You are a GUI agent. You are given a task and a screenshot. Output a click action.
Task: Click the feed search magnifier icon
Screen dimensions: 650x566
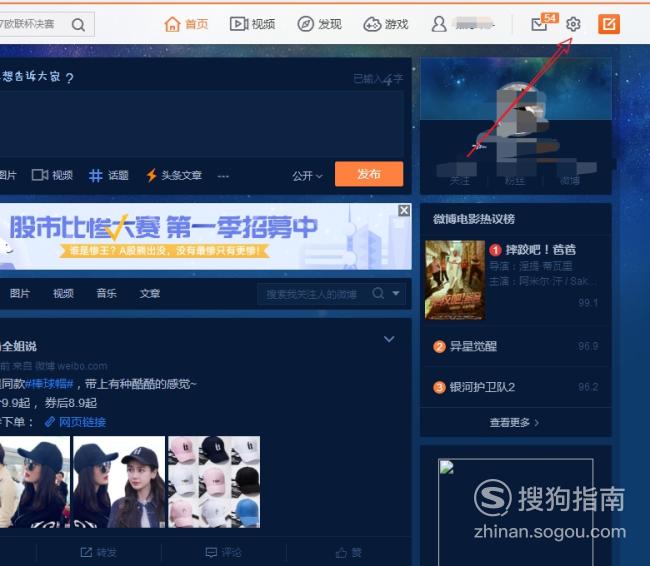(378, 293)
